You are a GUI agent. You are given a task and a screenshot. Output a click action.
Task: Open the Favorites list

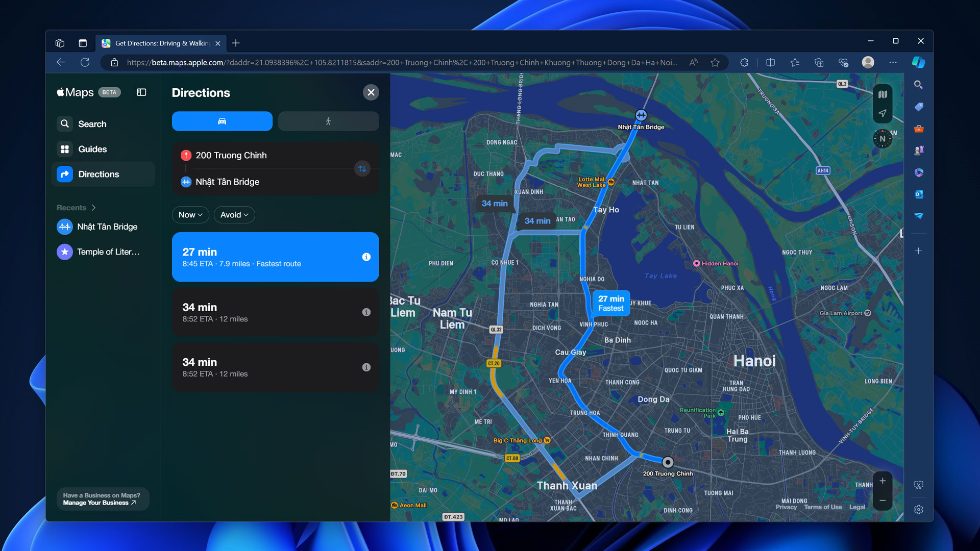(795, 62)
